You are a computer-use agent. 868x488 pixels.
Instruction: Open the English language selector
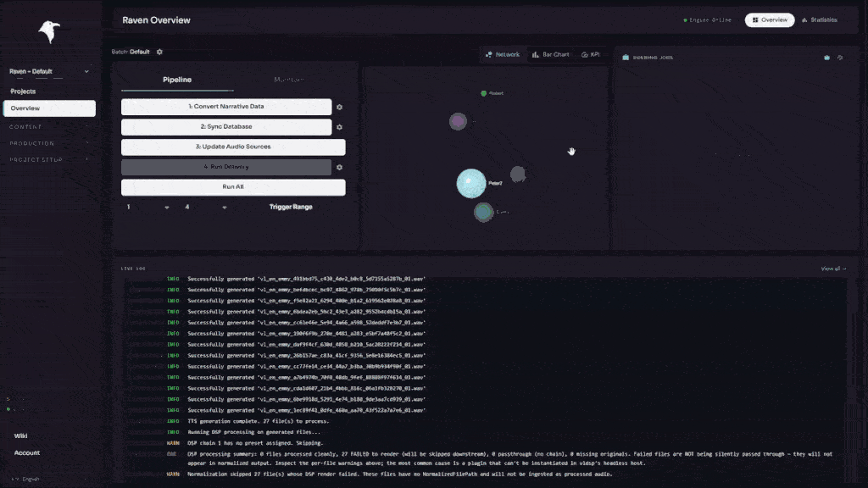[49, 480]
